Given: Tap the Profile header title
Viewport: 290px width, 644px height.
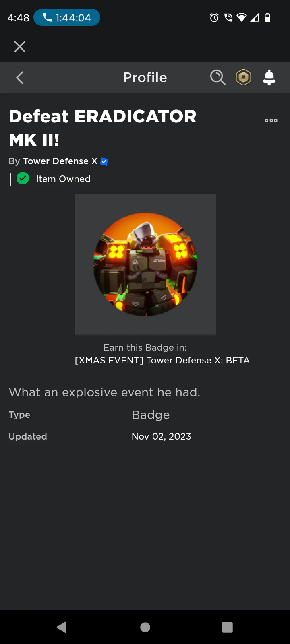Looking at the screenshot, I should tap(145, 77).
